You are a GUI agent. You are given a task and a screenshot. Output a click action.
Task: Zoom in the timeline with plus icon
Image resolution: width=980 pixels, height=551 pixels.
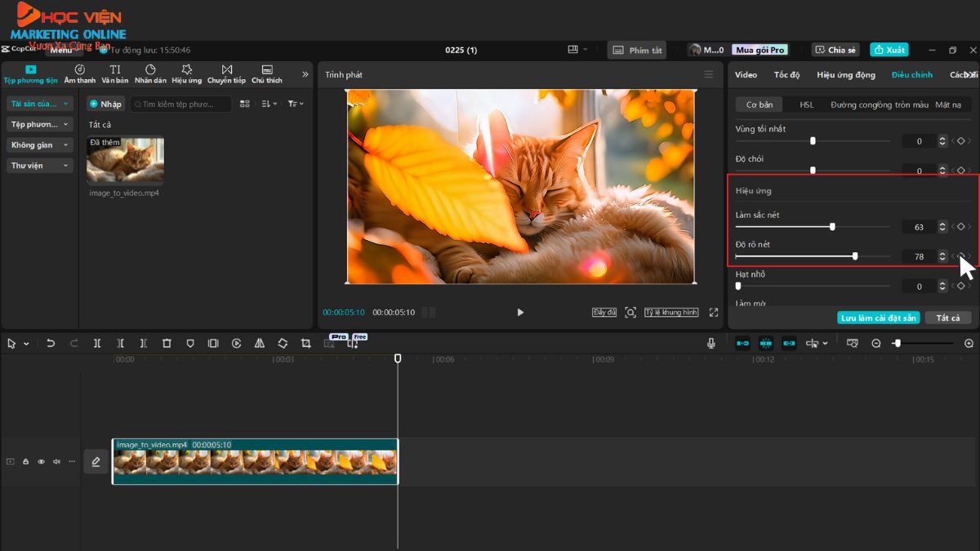pos(969,344)
